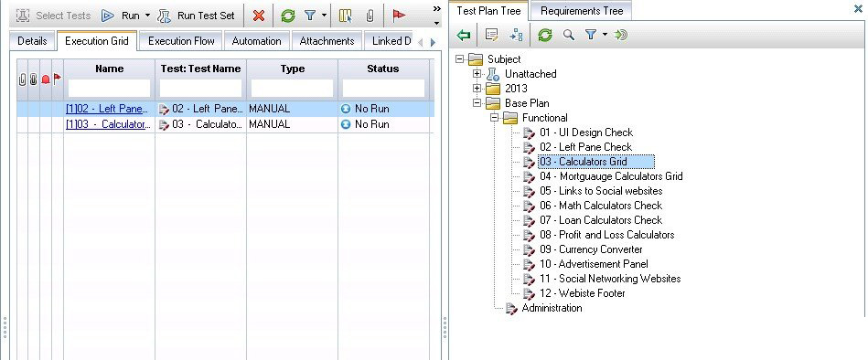The height and width of the screenshot is (360, 868).
Task: Click the Test Name column filter box
Action: point(200,88)
